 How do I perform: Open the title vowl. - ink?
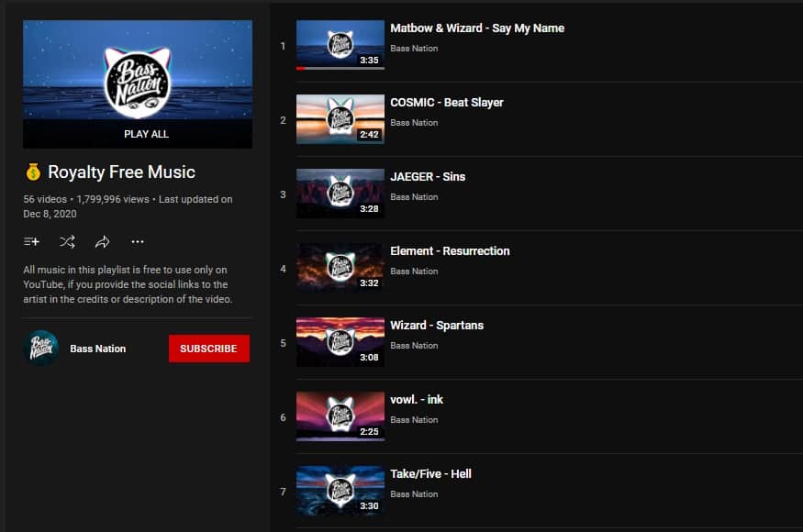(x=417, y=400)
